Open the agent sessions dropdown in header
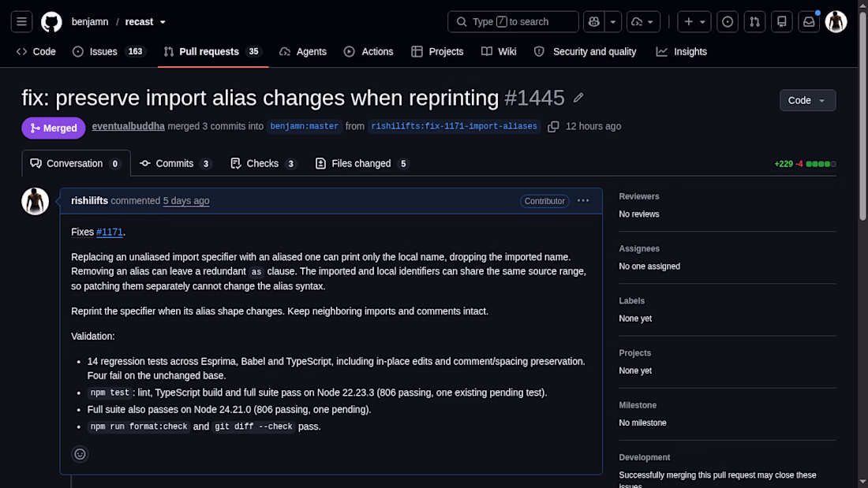 tap(643, 22)
